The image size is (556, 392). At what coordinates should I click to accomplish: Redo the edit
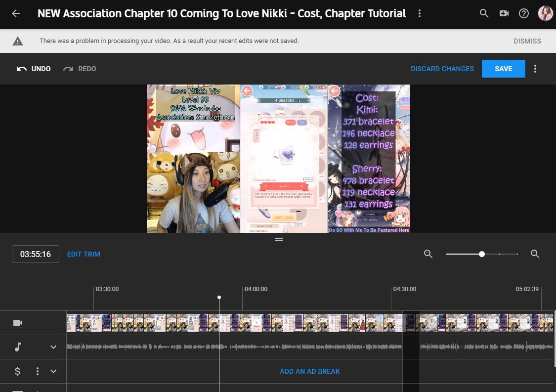click(80, 69)
